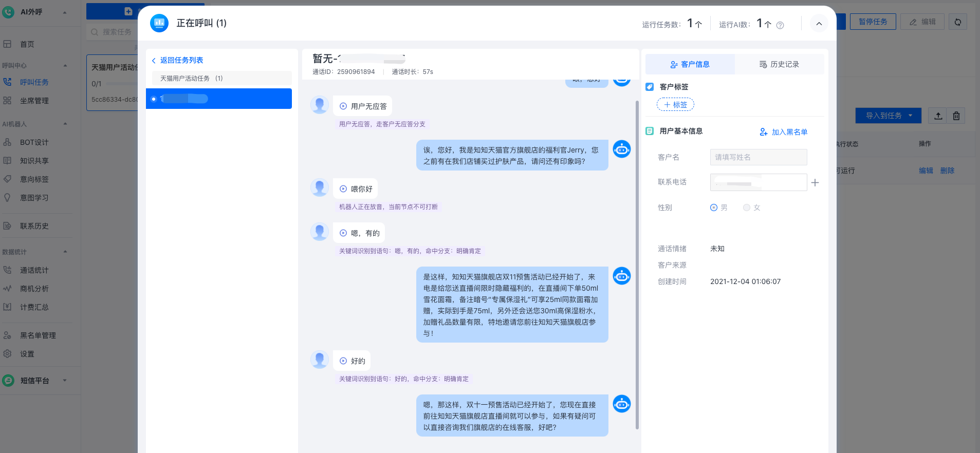The height and width of the screenshot is (453, 980).
Task: Select gender 女 radio button
Action: (x=747, y=207)
